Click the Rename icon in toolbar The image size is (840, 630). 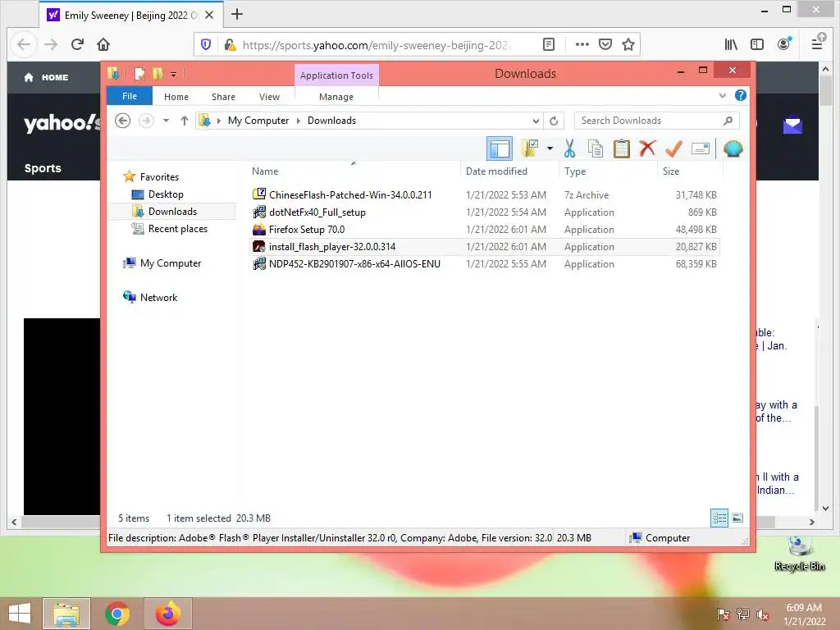701,148
